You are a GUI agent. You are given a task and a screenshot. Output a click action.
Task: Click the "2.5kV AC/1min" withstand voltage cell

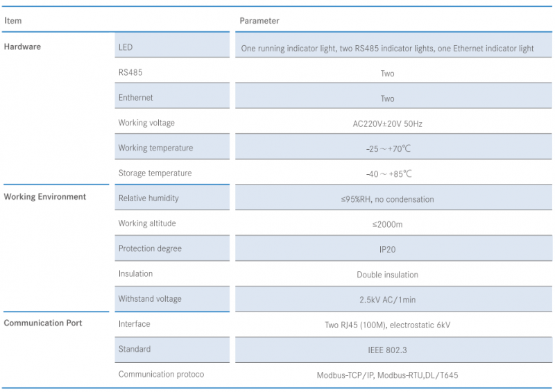tap(387, 300)
